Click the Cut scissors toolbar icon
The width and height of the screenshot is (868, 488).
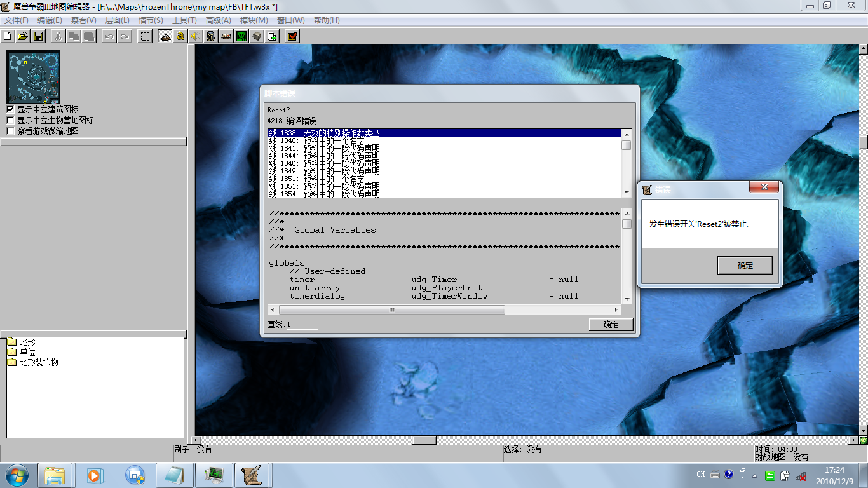coord(58,36)
